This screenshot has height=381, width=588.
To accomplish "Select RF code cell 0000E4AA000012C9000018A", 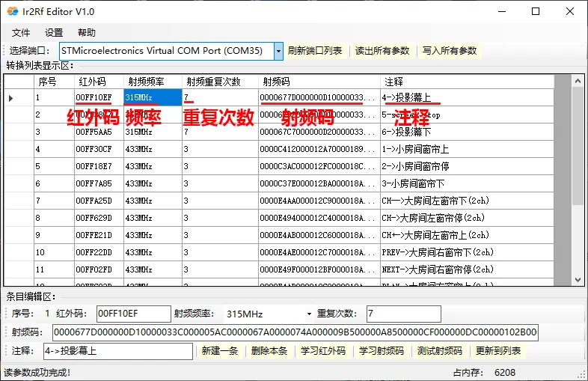I will pyautogui.click(x=319, y=201).
